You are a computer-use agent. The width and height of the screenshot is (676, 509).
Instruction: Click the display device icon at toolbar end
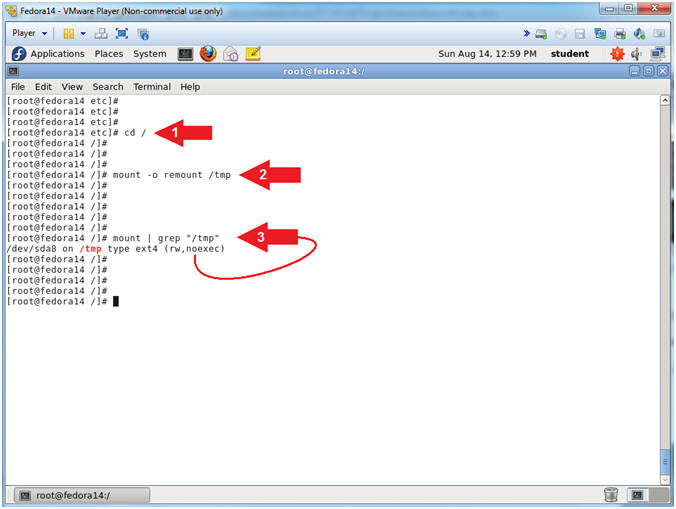(659, 34)
